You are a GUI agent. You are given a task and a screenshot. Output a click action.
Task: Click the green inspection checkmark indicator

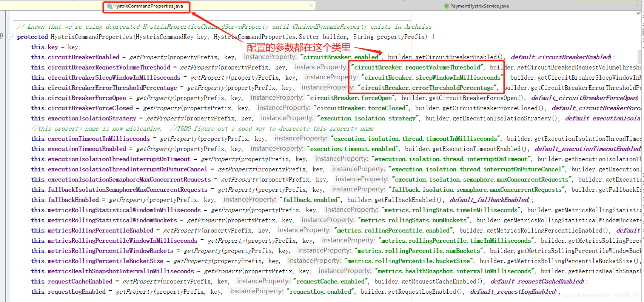click(x=638, y=13)
